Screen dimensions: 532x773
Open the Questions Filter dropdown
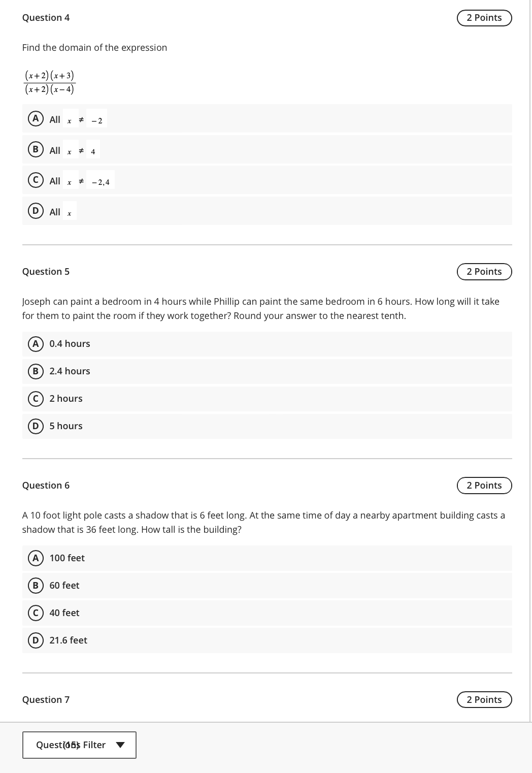point(79,745)
